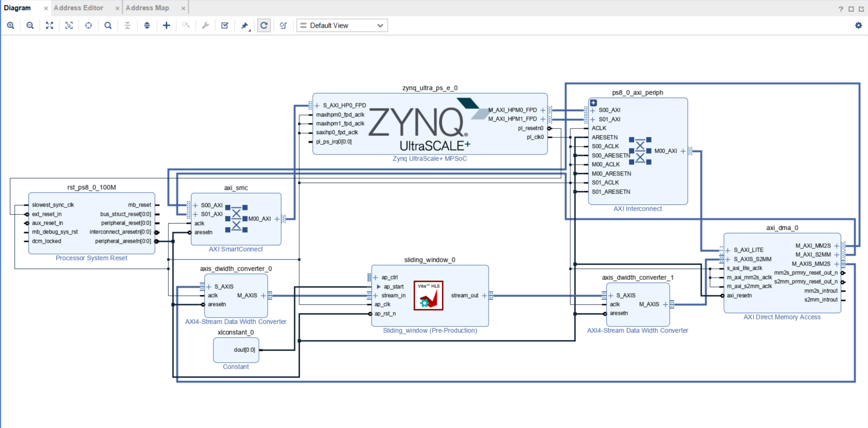This screenshot has width=868, height=428.
Task: Click the Zoom Out toolbar icon
Action: [x=30, y=26]
